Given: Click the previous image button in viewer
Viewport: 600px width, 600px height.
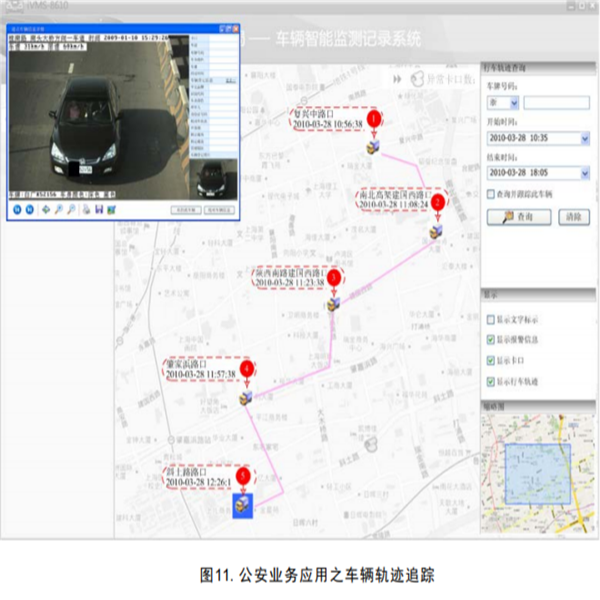Looking at the screenshot, I should 16,210.
